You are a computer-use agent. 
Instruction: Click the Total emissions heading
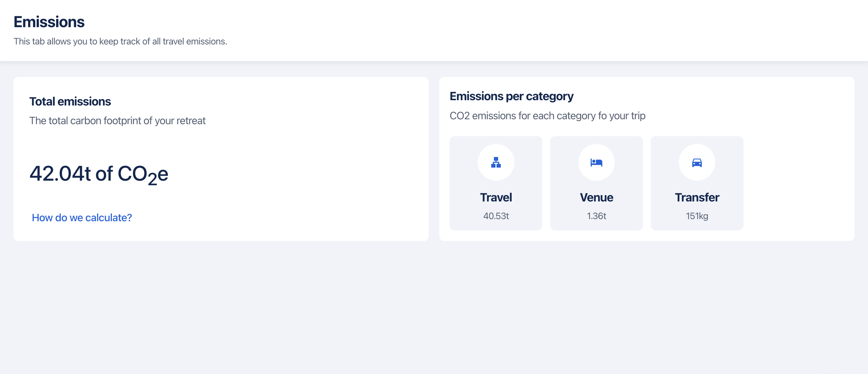[70, 102]
